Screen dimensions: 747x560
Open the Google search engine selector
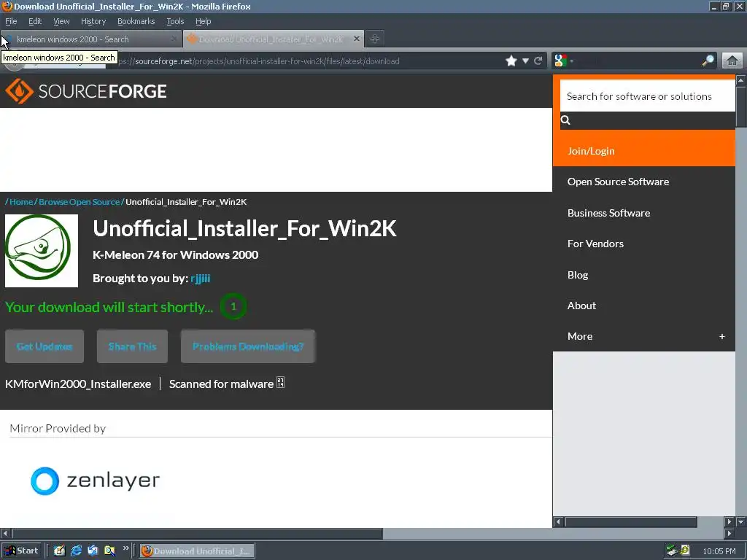point(563,61)
